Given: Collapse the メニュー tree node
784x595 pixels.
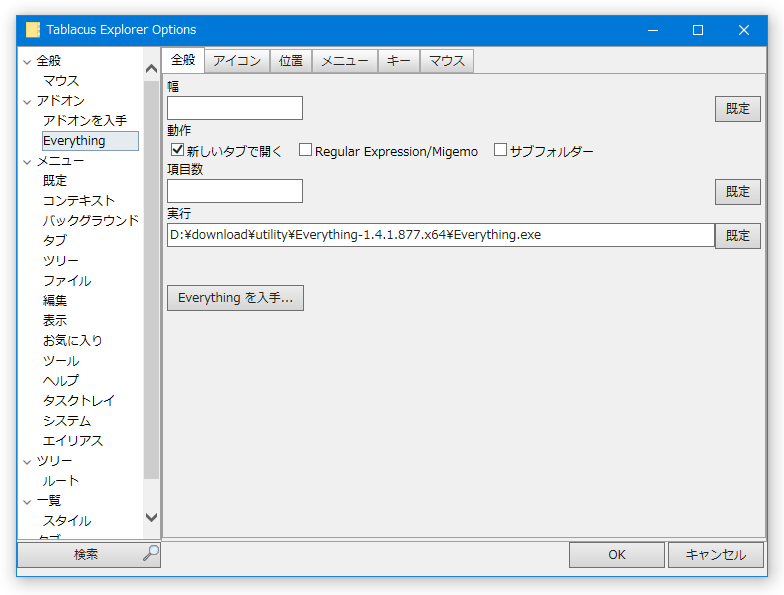Looking at the screenshot, I should coord(27,162).
